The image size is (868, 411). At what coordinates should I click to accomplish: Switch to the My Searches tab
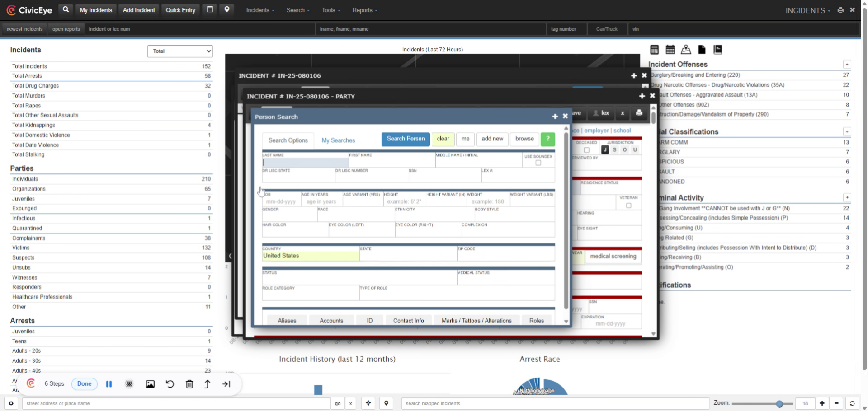(338, 140)
